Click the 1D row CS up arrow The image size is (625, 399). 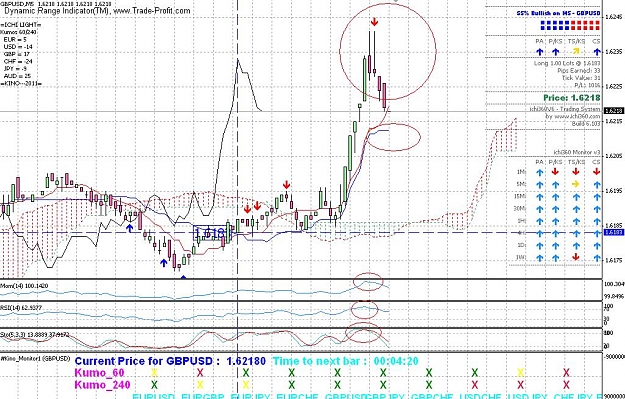(596, 246)
